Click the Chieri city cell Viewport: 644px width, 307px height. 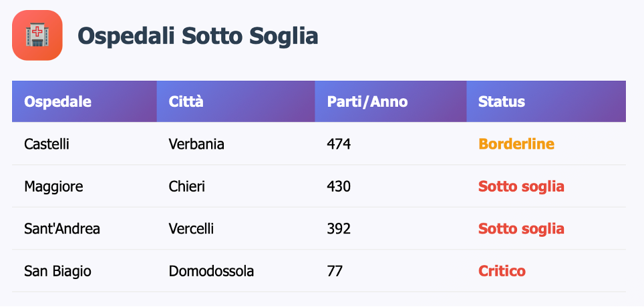click(x=187, y=187)
